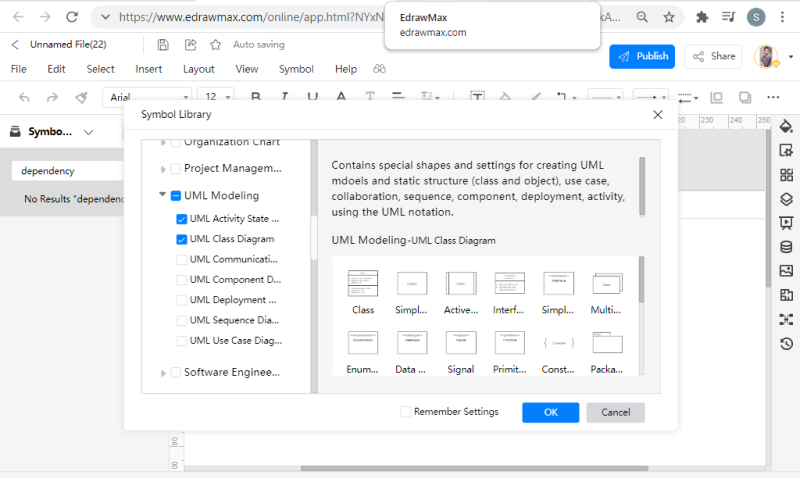Click the more options ellipsis in toolbar
The width and height of the screenshot is (800, 479).
(773, 97)
